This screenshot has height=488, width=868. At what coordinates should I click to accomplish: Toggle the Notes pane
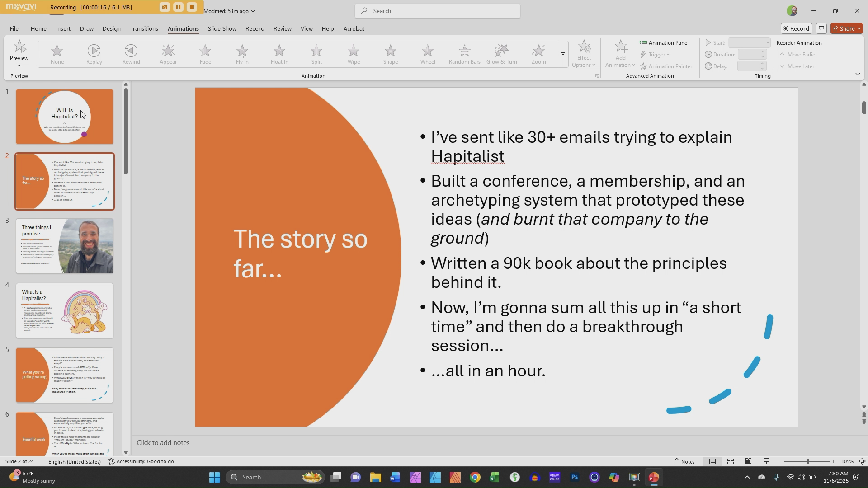[x=684, y=461]
